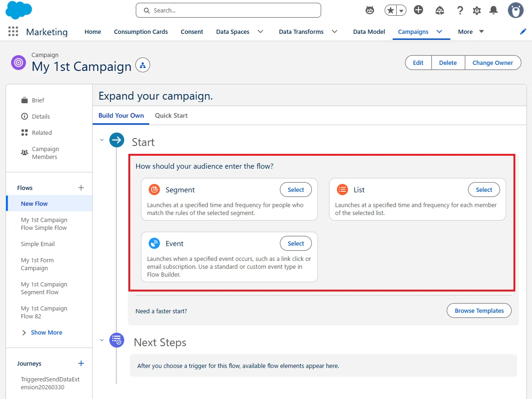Open the Trailhead guidance icon

[440, 11]
